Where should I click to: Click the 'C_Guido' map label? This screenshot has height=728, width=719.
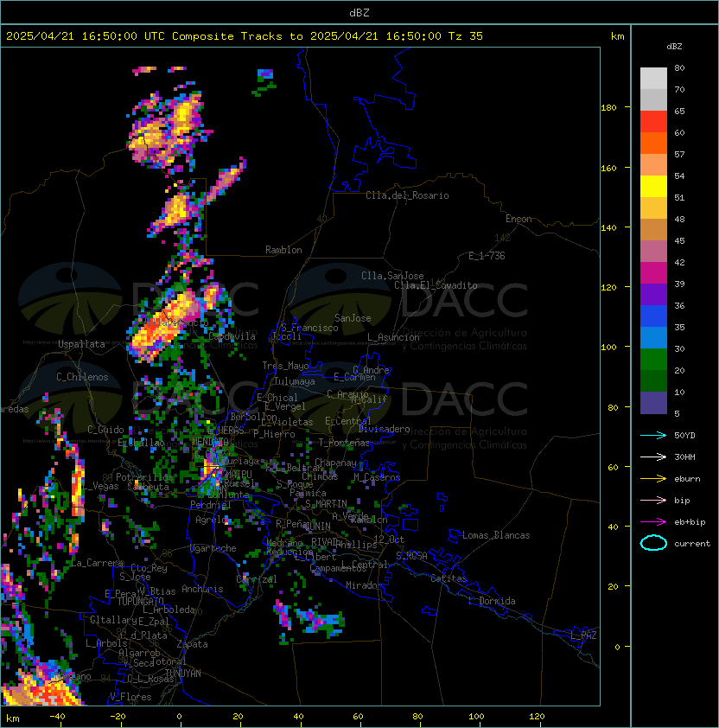pyautogui.click(x=105, y=430)
